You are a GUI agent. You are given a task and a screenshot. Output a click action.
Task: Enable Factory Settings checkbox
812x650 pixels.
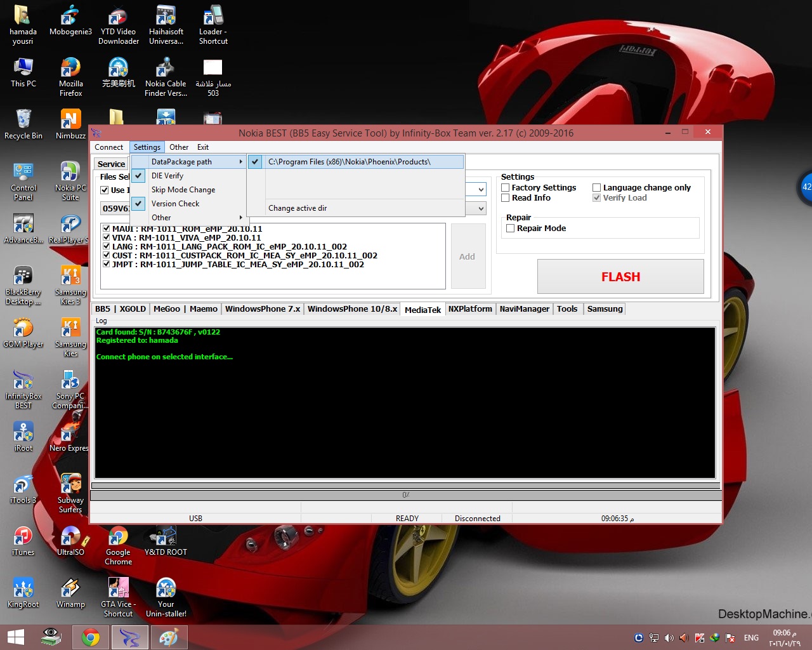[506, 188]
